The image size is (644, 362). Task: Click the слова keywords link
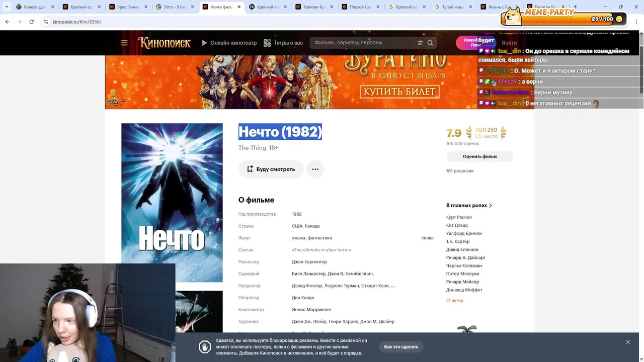point(427,238)
